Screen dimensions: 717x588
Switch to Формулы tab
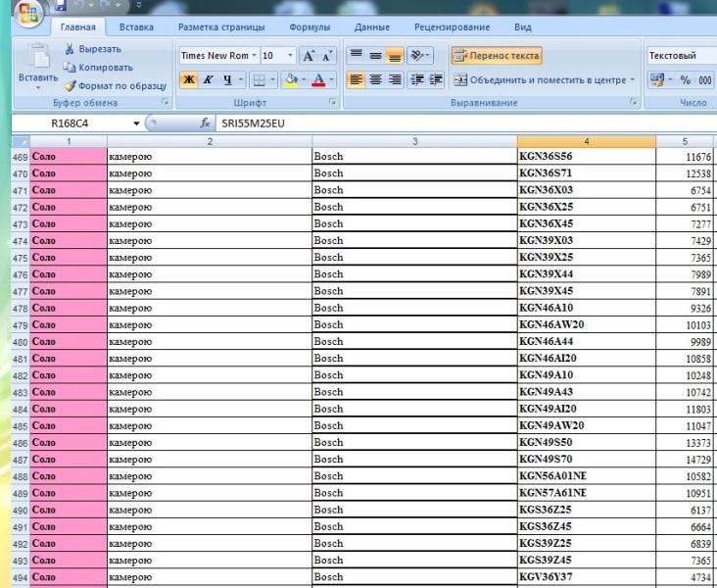[x=310, y=27]
